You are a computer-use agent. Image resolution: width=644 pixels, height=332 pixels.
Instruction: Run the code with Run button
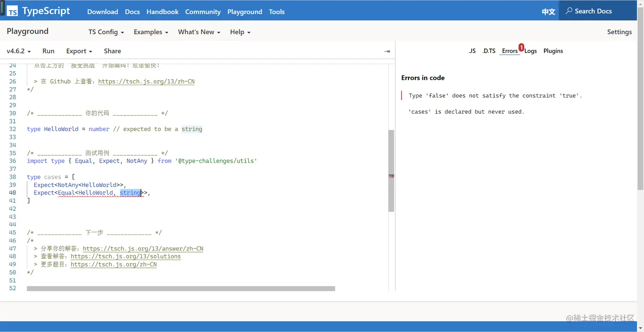tap(49, 51)
